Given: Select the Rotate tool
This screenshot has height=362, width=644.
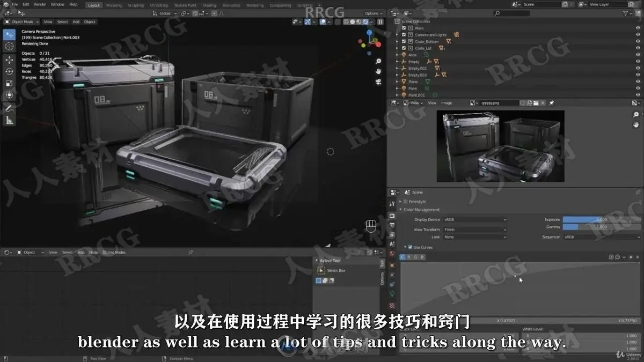Looking at the screenshot, I should (9, 71).
